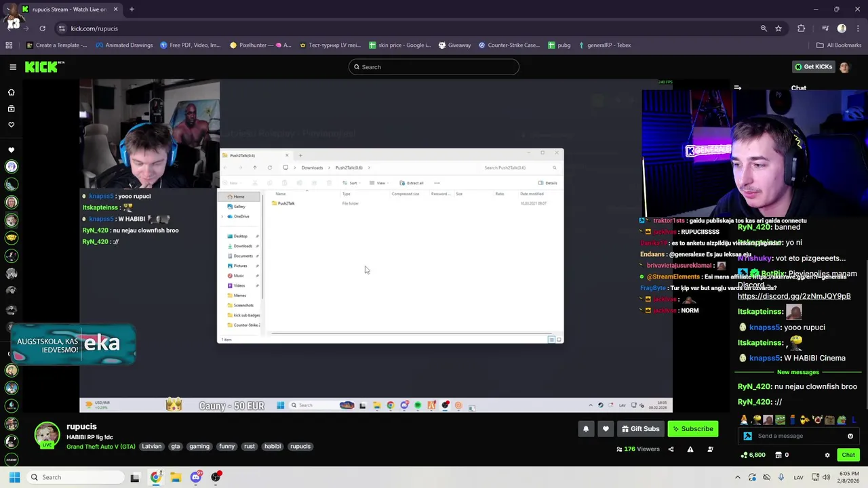Open the zoom indicator in address bar

click(764, 28)
